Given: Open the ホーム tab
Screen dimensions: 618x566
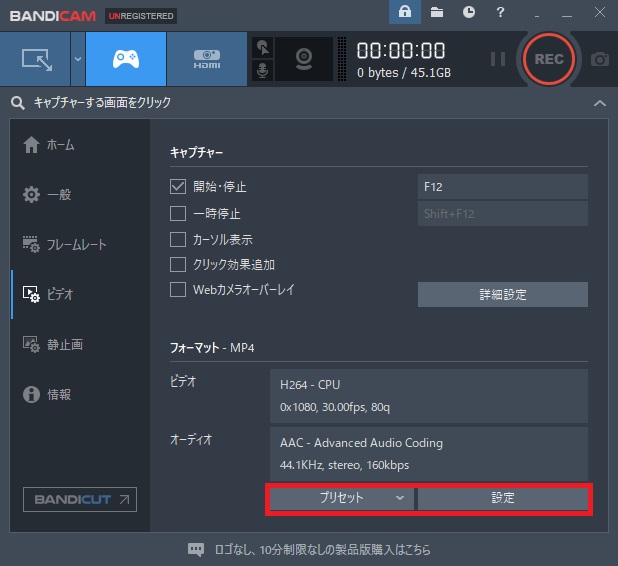Looking at the screenshot, I should pos(49,145).
